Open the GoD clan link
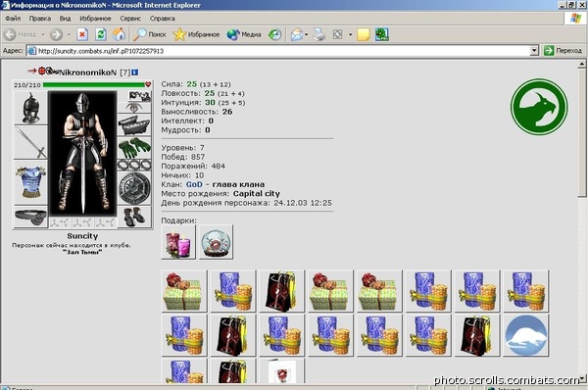This screenshot has width=588, height=390. click(194, 184)
